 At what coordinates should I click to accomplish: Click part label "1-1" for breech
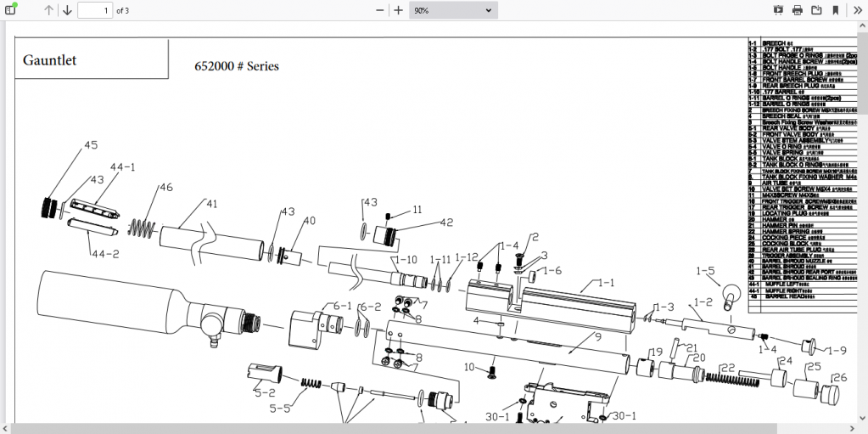point(606,283)
